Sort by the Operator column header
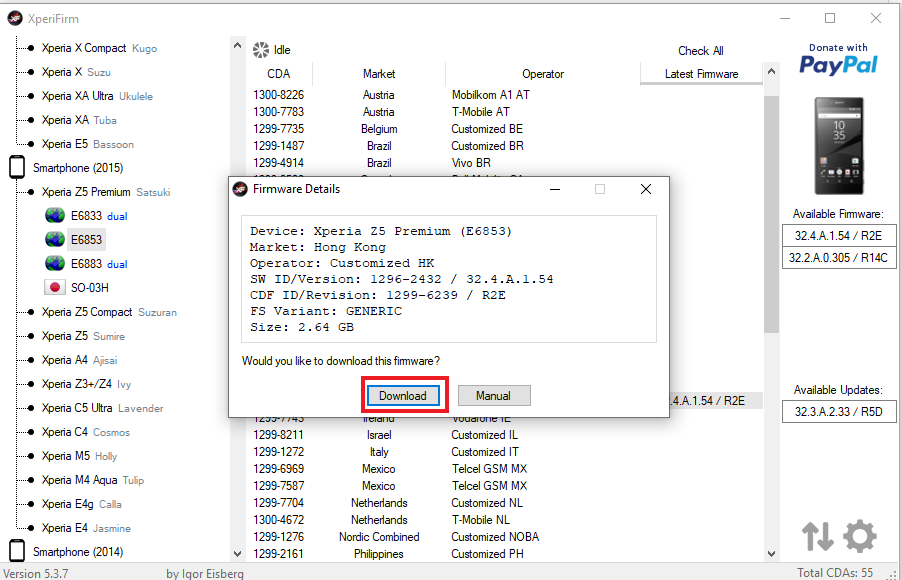This screenshot has width=902, height=580. click(x=542, y=74)
